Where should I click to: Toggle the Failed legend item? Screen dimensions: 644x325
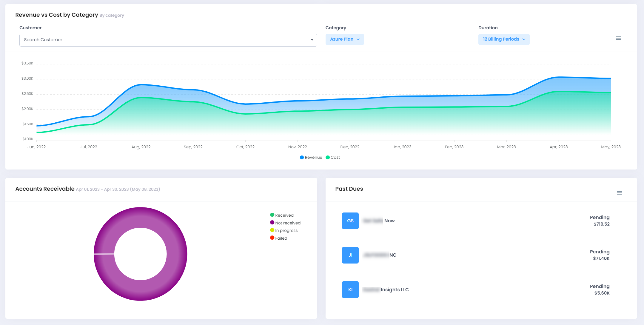tap(279, 238)
